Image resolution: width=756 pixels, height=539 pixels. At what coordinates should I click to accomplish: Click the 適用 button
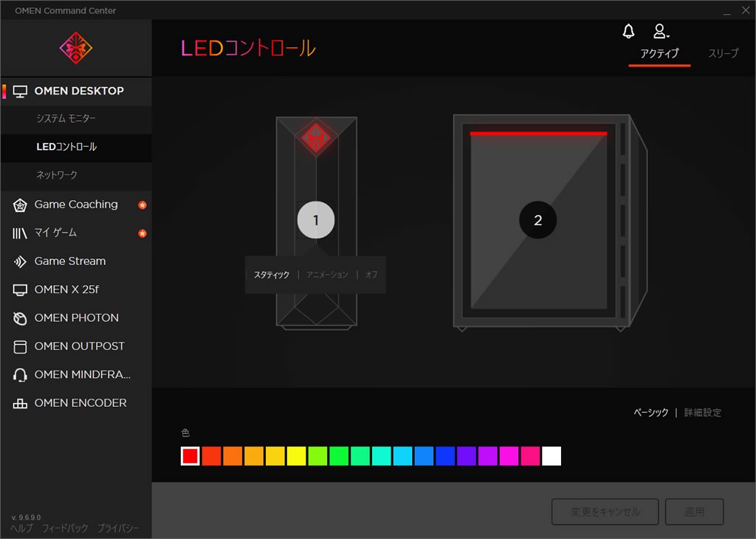694,512
